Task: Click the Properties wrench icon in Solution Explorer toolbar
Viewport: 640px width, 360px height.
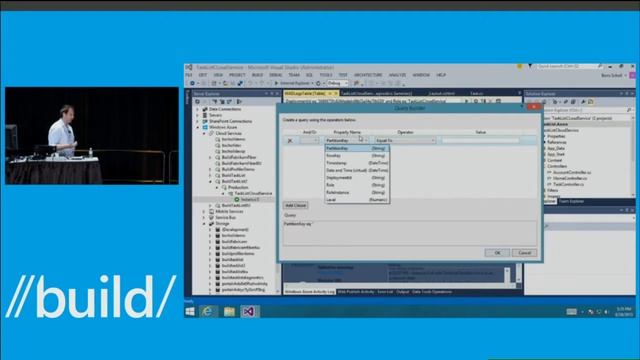Action: [583, 102]
